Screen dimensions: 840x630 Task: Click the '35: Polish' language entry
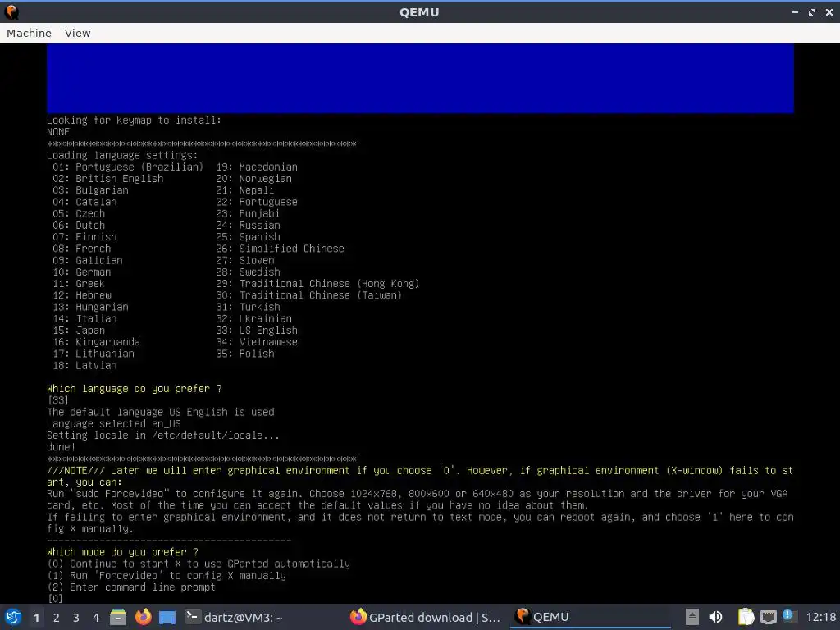pos(244,354)
